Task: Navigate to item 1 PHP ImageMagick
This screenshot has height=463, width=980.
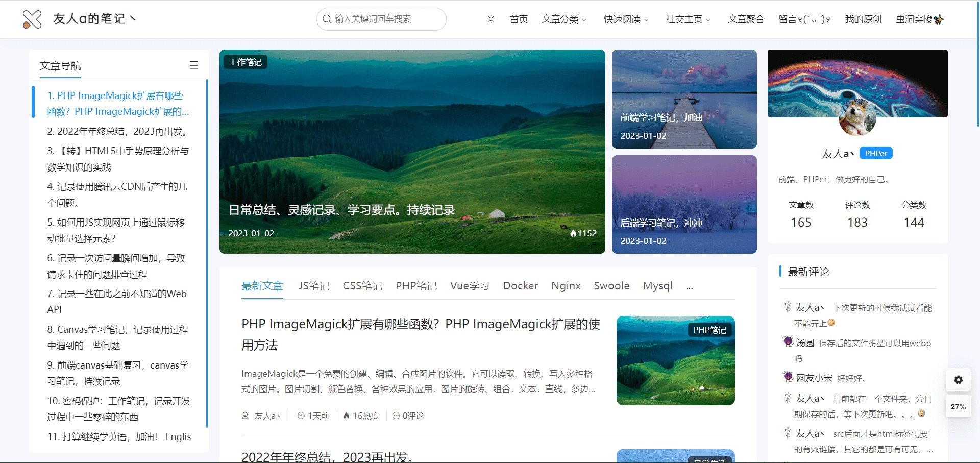Action: (x=118, y=104)
